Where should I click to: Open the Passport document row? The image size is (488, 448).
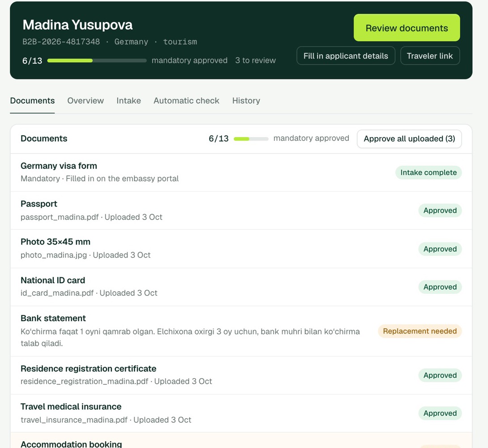(241, 211)
